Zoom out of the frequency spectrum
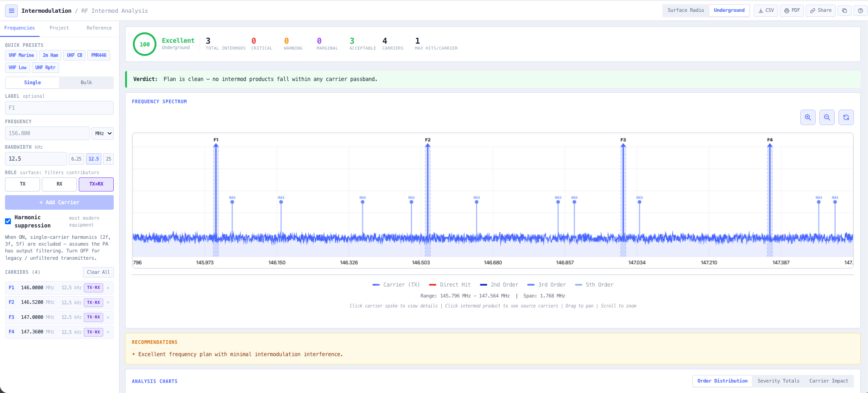This screenshot has width=868, height=393. coord(827,117)
